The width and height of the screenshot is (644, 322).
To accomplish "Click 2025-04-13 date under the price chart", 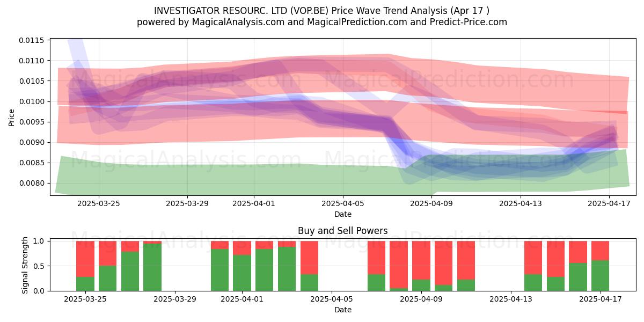I will pos(520,204).
